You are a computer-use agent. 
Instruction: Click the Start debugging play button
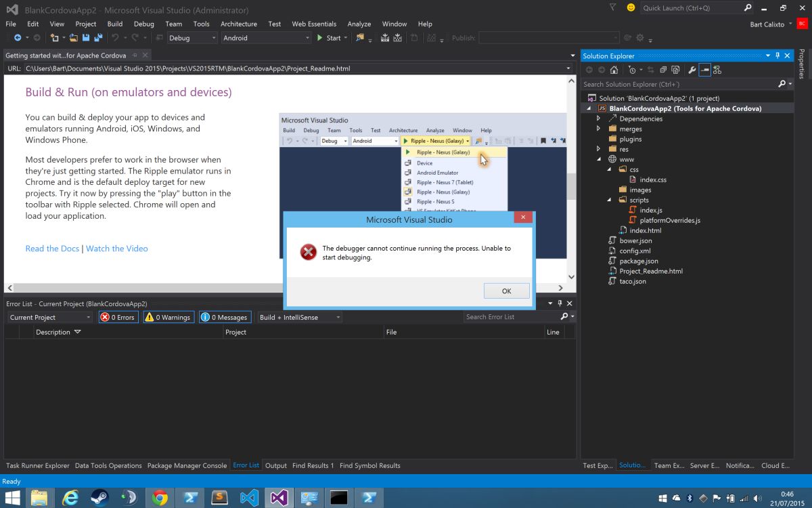[x=330, y=38]
